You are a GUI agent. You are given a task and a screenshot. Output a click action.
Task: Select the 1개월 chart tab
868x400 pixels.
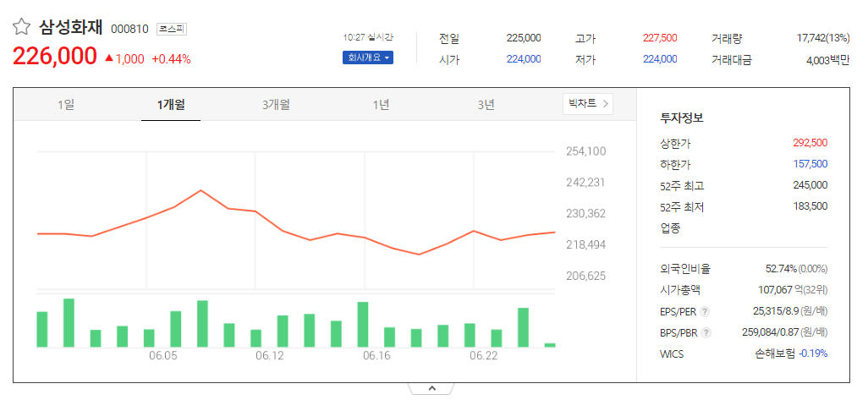point(171,105)
